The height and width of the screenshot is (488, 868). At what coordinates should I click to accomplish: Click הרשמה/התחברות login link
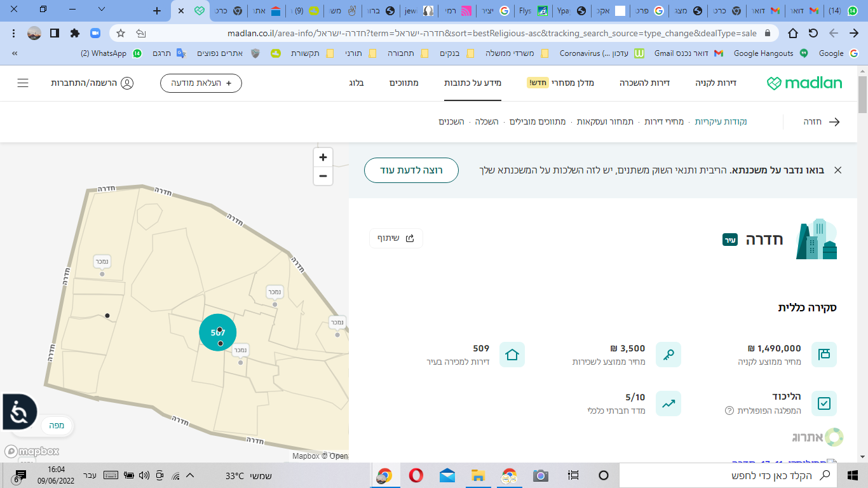coord(92,83)
